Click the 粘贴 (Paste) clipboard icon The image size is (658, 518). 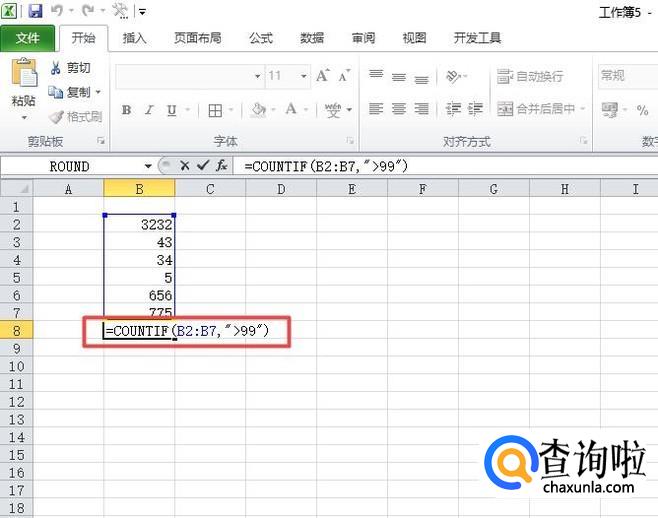pyautogui.click(x=24, y=73)
